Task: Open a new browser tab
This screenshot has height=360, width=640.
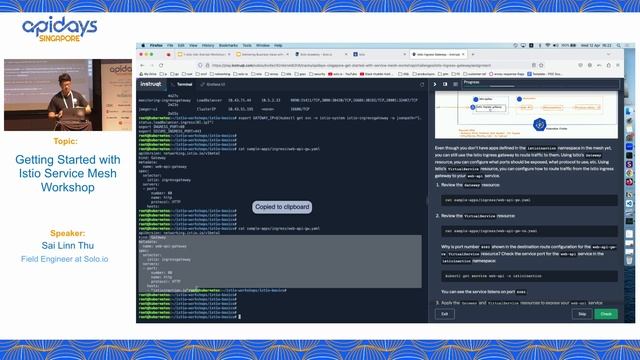Action: (473, 54)
